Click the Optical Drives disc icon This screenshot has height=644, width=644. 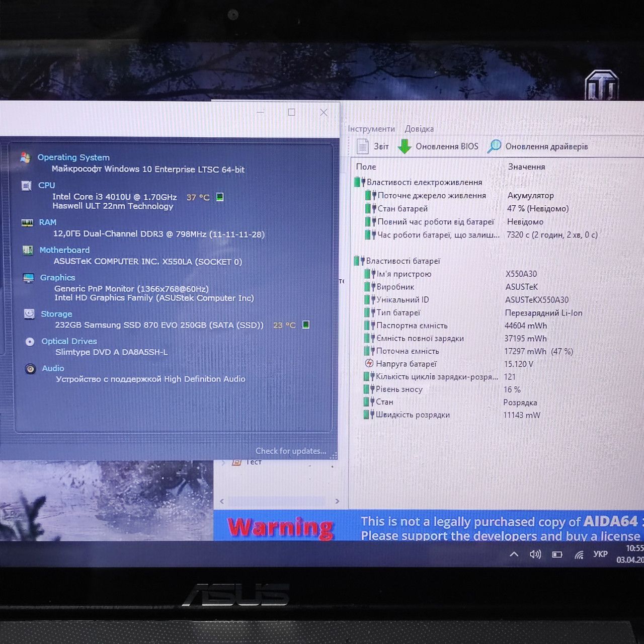(x=30, y=342)
